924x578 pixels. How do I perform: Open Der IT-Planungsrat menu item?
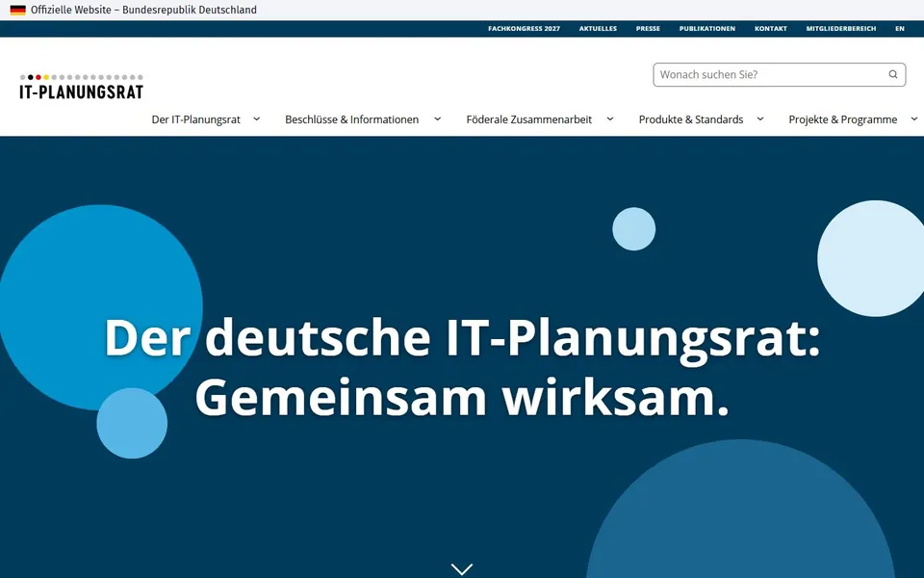tap(196, 119)
